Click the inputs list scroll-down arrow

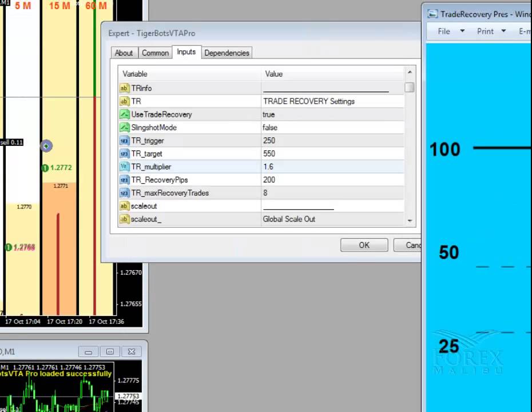tap(410, 221)
